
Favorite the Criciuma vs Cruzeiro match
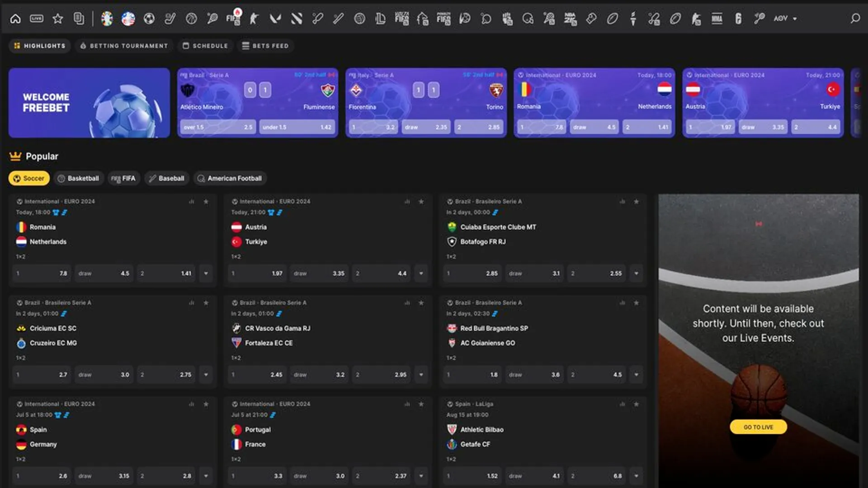[206, 303]
